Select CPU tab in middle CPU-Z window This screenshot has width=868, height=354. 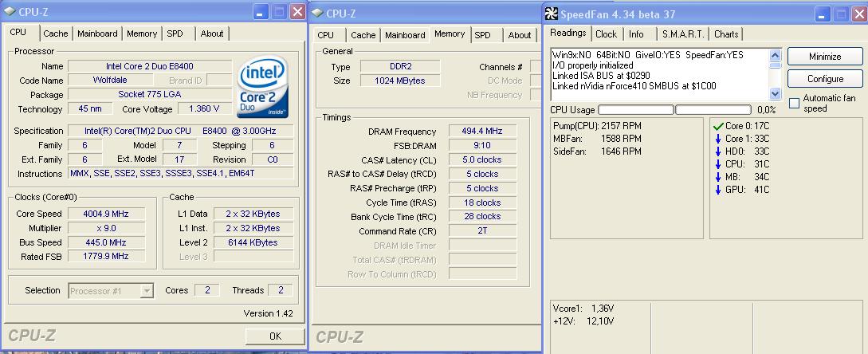(325, 35)
